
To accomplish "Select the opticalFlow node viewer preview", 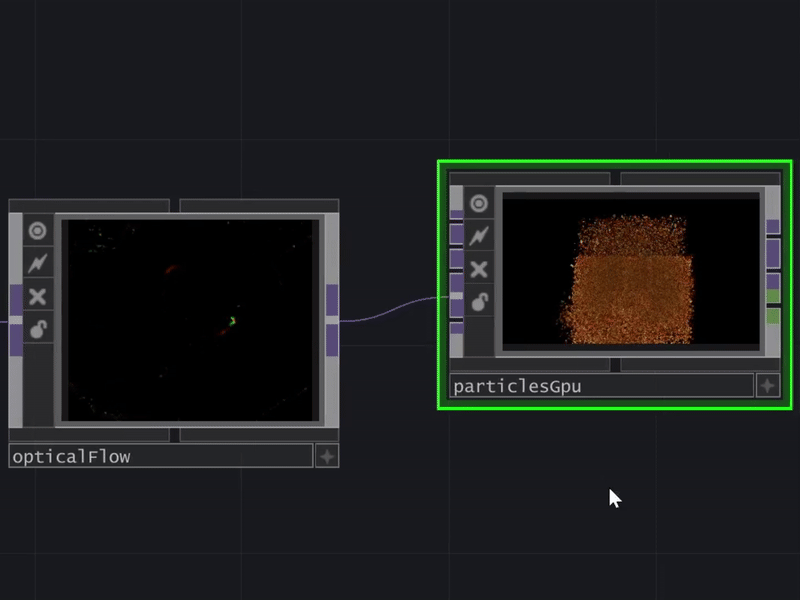I will (190, 320).
